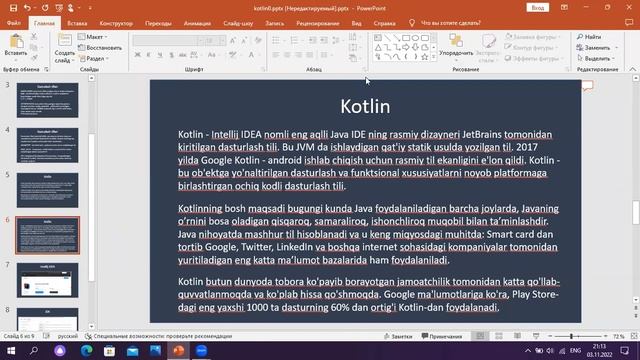Image resolution: width=640 pixels, height=360 pixels.
Task: Toggle text shadow S formatting
Action: click(171, 55)
